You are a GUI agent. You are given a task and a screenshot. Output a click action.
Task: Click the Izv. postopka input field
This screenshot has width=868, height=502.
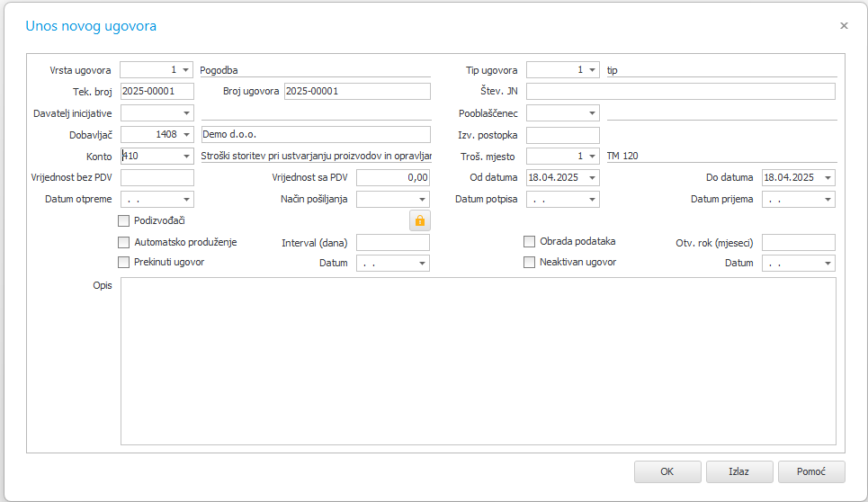(562, 135)
